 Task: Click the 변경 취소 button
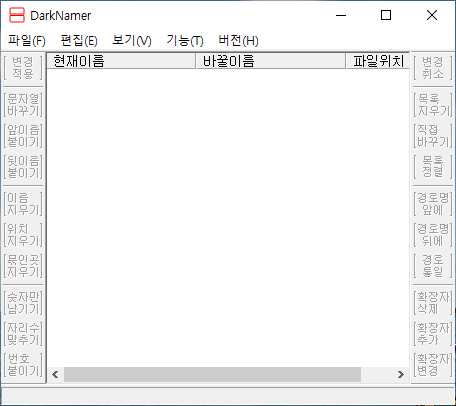pos(433,68)
